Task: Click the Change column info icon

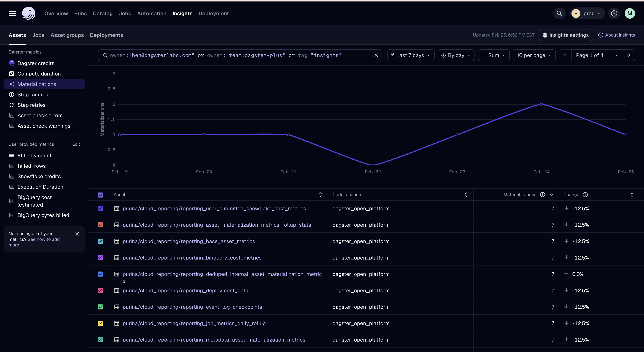Action: click(x=585, y=195)
